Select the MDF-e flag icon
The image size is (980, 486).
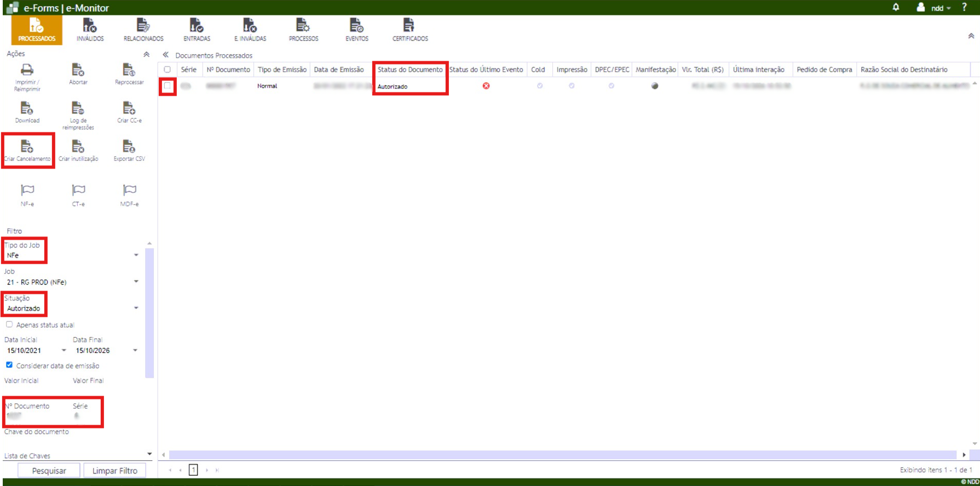[129, 190]
